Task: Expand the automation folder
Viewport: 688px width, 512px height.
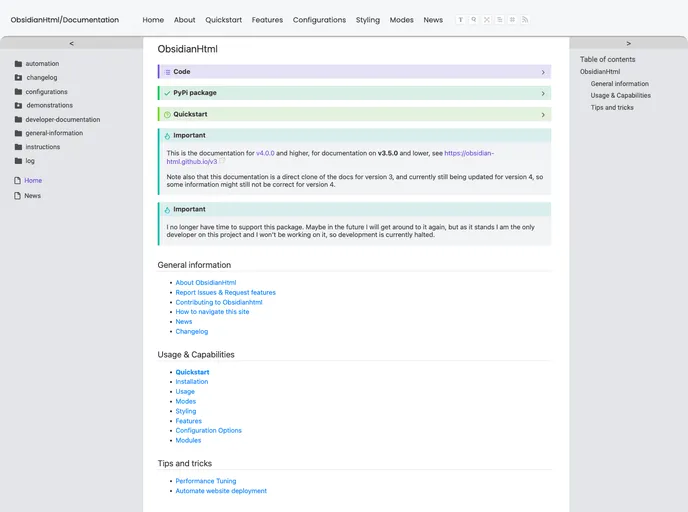Action: point(42,64)
